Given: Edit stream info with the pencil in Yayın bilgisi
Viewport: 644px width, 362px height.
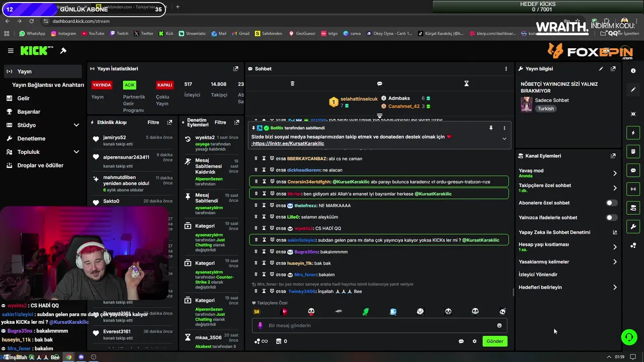Looking at the screenshot, I should click(x=601, y=69).
